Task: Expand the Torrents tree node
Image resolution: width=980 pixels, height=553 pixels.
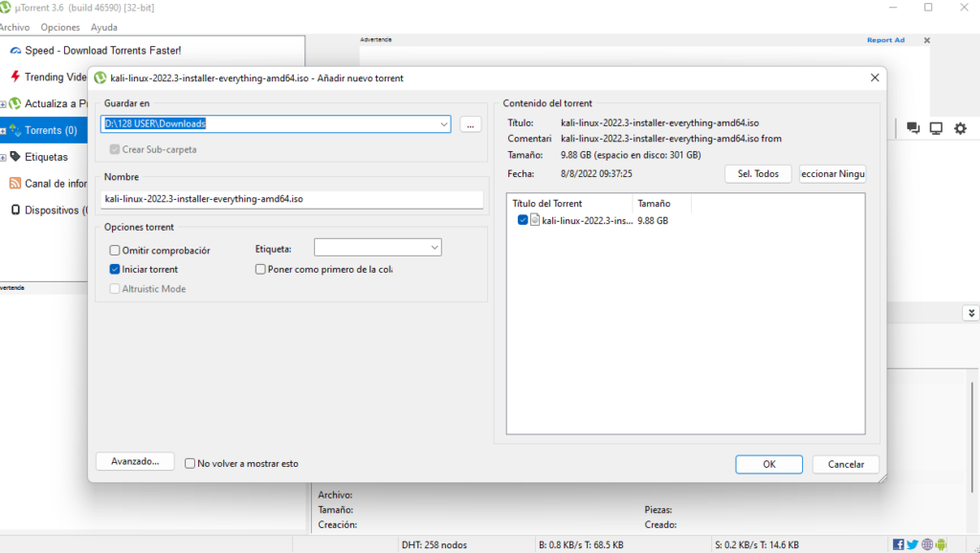Action: (x=3, y=130)
